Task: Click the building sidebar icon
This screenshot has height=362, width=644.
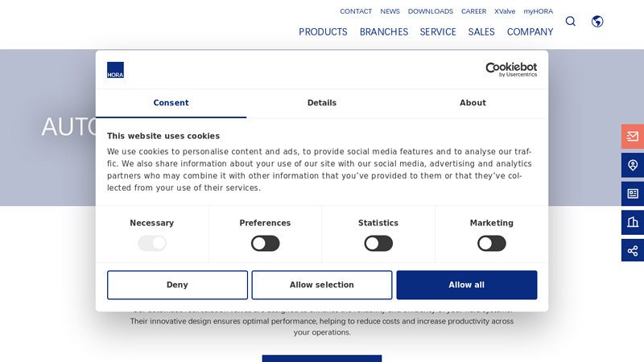Action: 633,222
